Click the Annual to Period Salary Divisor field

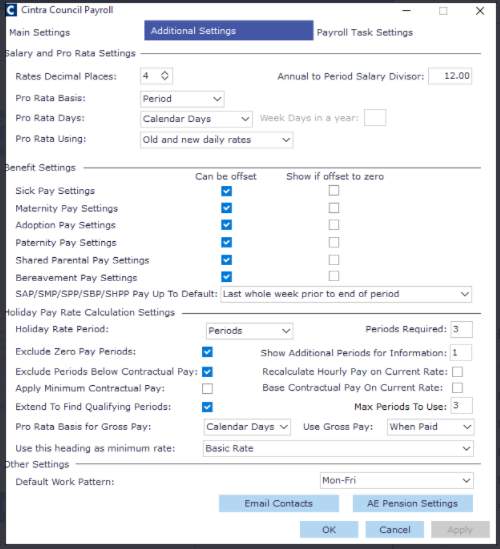450,76
